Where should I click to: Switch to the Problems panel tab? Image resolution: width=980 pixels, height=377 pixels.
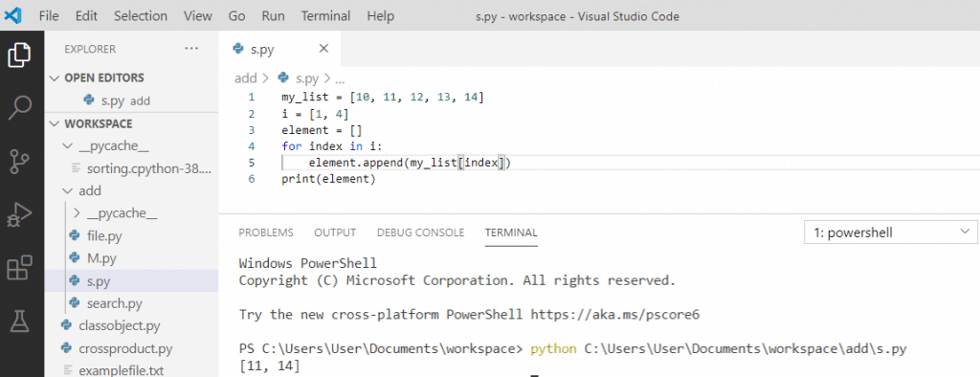pos(266,233)
